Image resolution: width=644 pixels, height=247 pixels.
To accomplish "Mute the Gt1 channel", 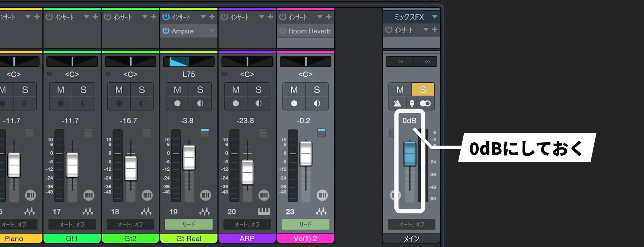I will pos(61,90).
